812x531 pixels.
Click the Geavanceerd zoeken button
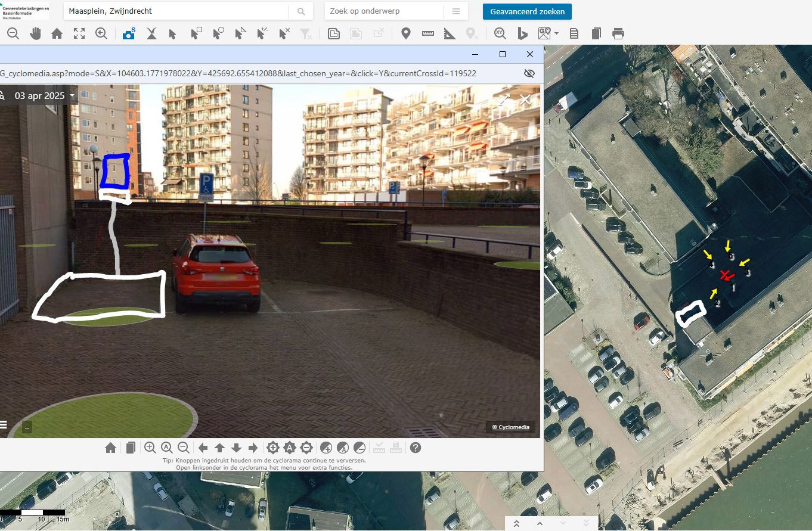pyautogui.click(x=527, y=11)
